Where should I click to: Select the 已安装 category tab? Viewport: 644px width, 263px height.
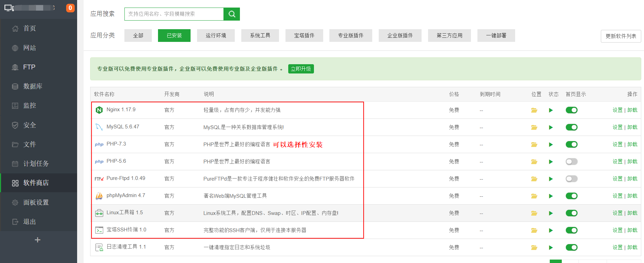(x=174, y=35)
